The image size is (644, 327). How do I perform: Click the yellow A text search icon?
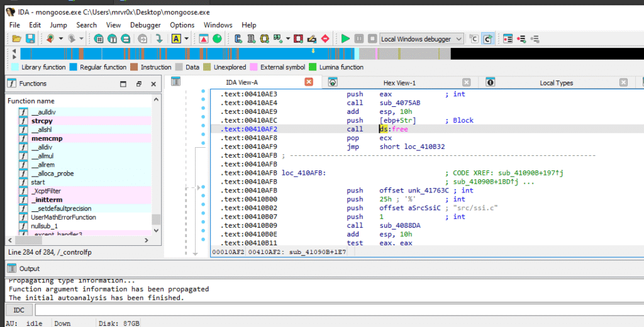176,38
